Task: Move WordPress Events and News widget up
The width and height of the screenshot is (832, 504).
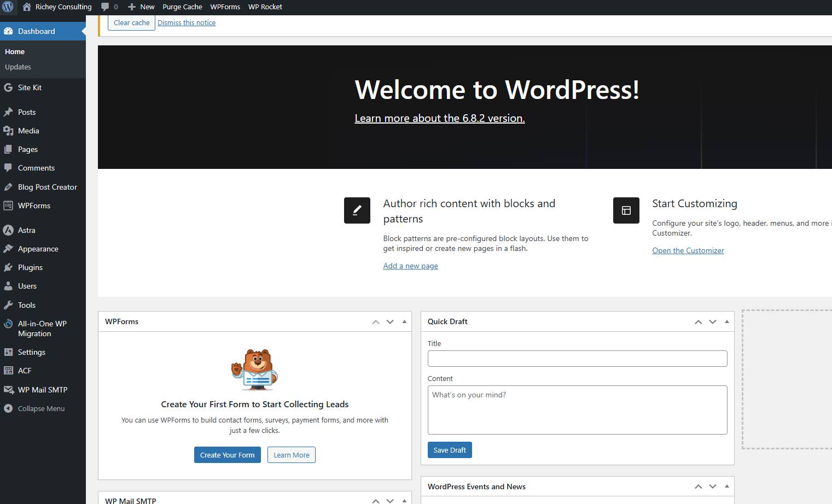Action: click(699, 487)
